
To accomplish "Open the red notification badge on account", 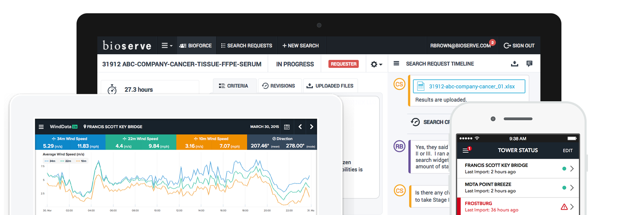I will (492, 42).
